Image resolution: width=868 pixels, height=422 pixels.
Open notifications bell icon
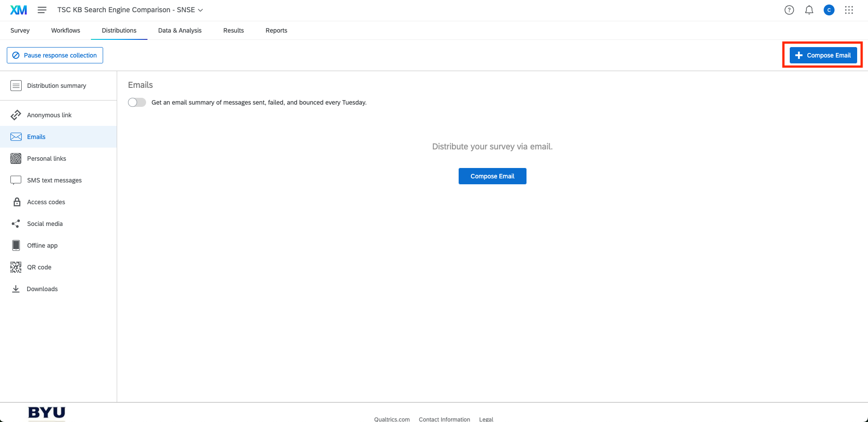pyautogui.click(x=809, y=10)
